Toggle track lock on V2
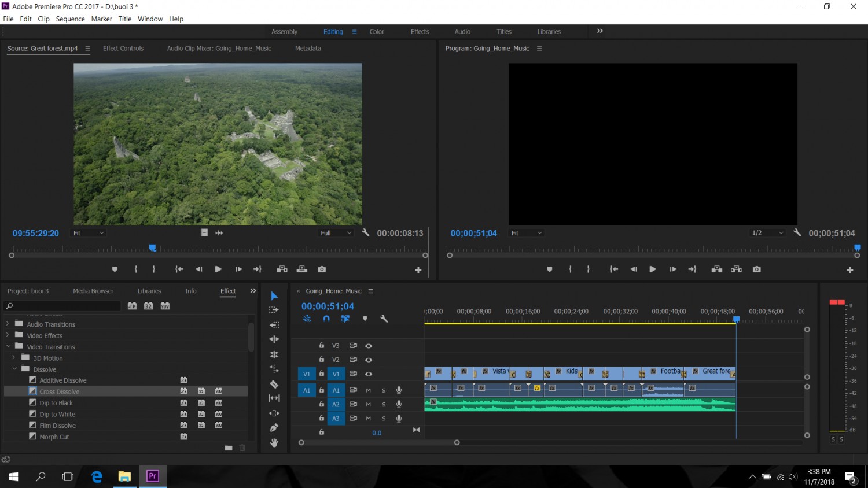The width and height of the screenshot is (868, 488). pyautogui.click(x=322, y=360)
